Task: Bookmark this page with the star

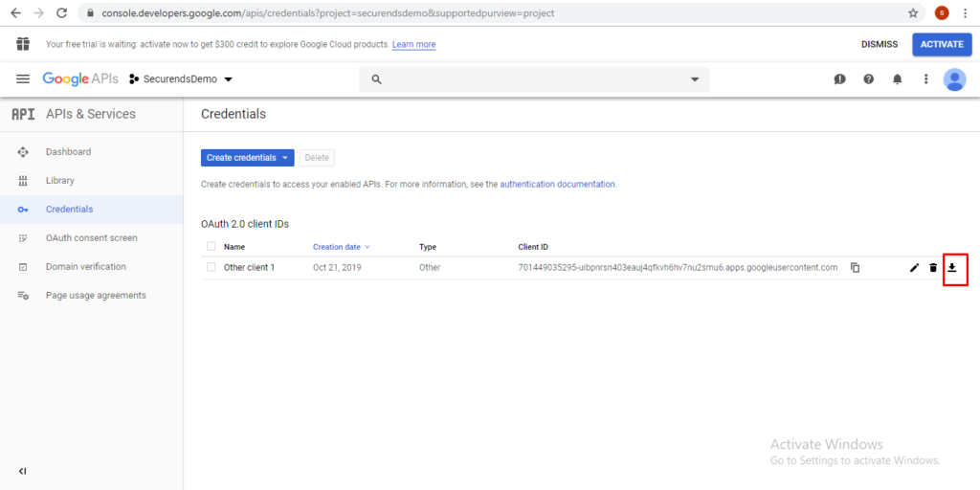Action: (x=913, y=12)
